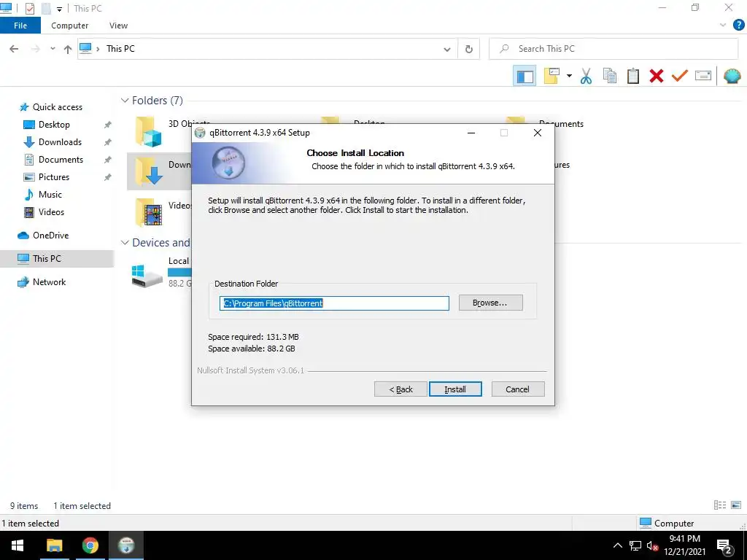747x560 pixels.
Task: Click the red X Delete icon
Action: tap(657, 76)
